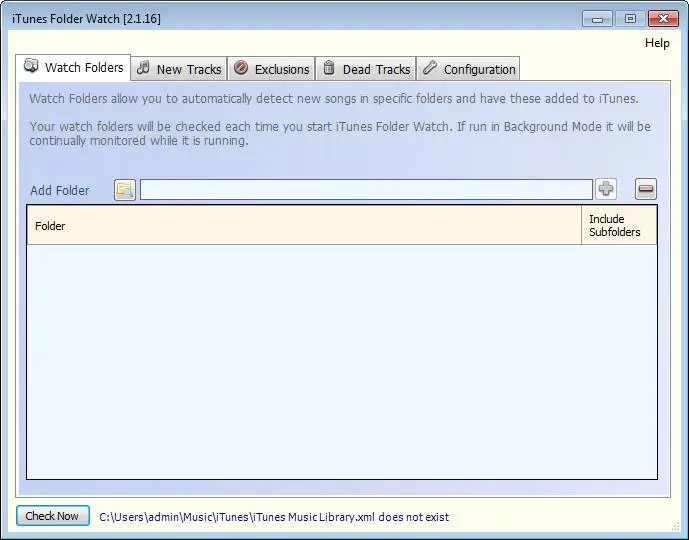Go to the Configuration tab
689x540 pixels.
pyautogui.click(x=468, y=69)
